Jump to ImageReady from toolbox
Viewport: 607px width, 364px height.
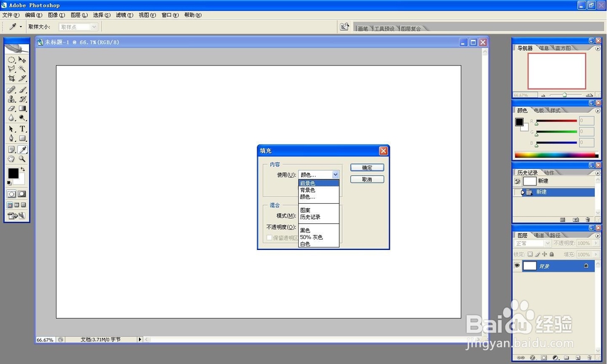pos(16,216)
